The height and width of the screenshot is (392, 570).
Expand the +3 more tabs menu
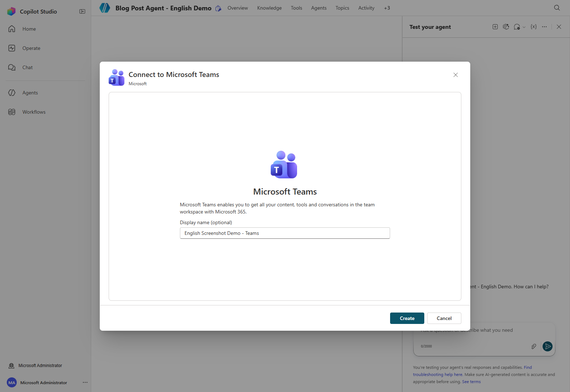pyautogui.click(x=387, y=8)
